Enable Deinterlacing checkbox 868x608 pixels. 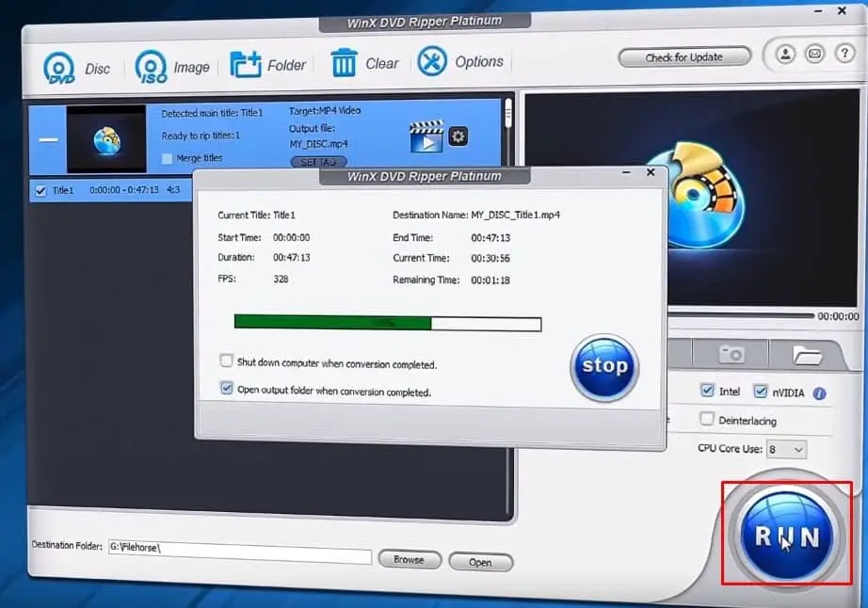tap(706, 419)
